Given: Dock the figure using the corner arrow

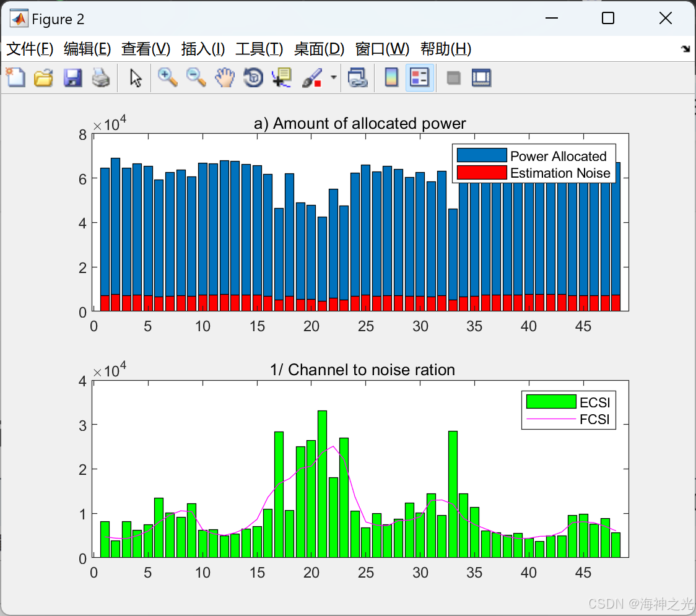Looking at the screenshot, I should click(685, 49).
